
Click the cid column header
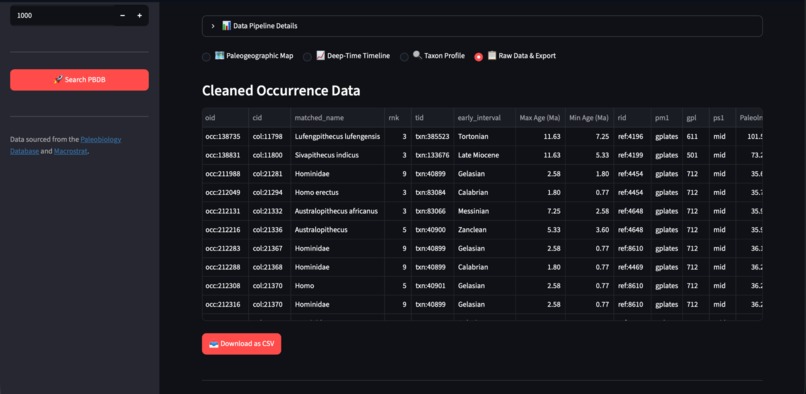coord(270,118)
